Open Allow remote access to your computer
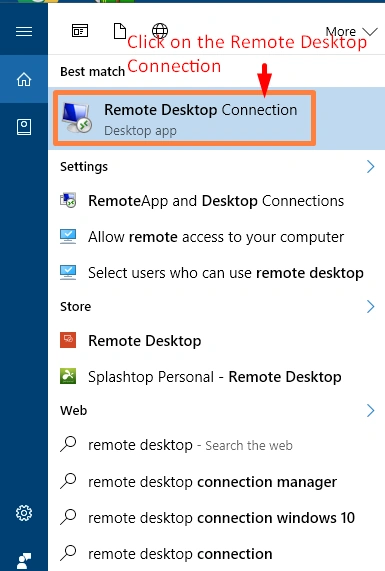 coord(216,237)
